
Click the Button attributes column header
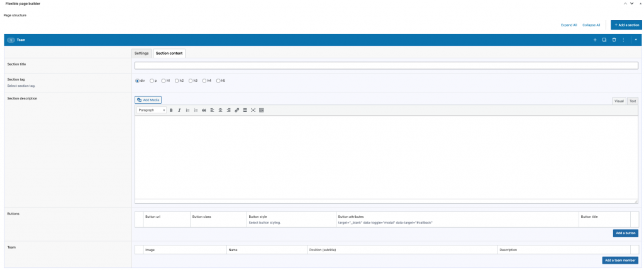pos(351,216)
